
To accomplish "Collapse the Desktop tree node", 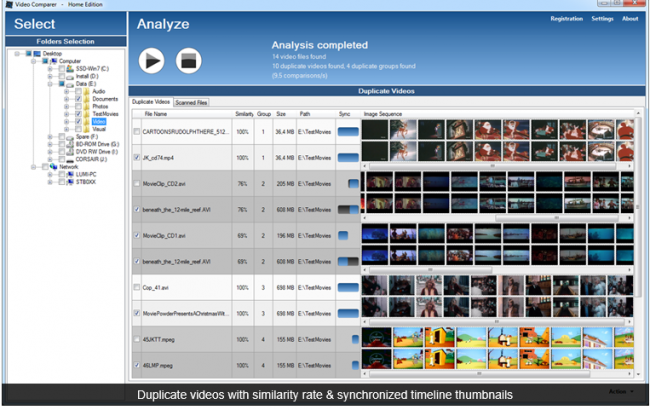I will point(17,53).
